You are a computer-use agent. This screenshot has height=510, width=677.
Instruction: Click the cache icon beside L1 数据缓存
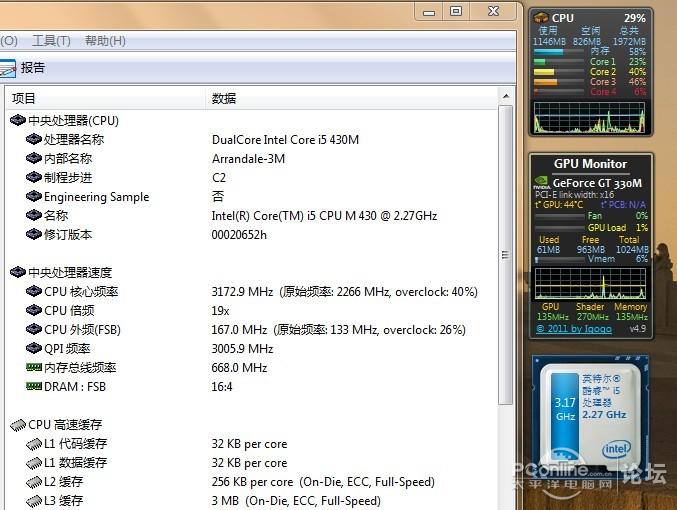pyautogui.click(x=33, y=463)
